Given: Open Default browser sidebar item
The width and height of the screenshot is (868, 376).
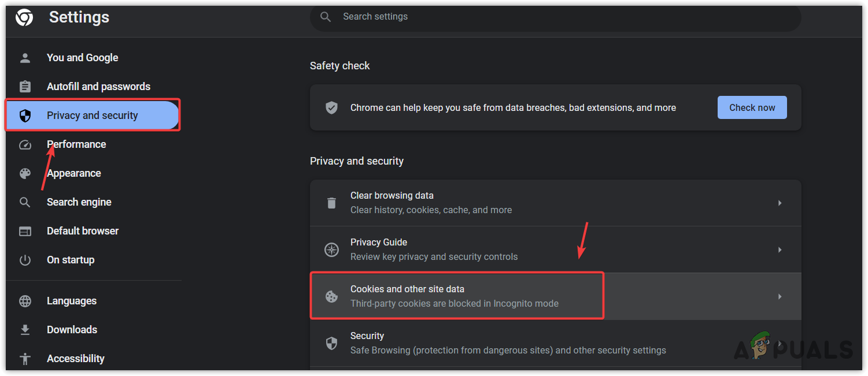Looking at the screenshot, I should pyautogui.click(x=82, y=231).
